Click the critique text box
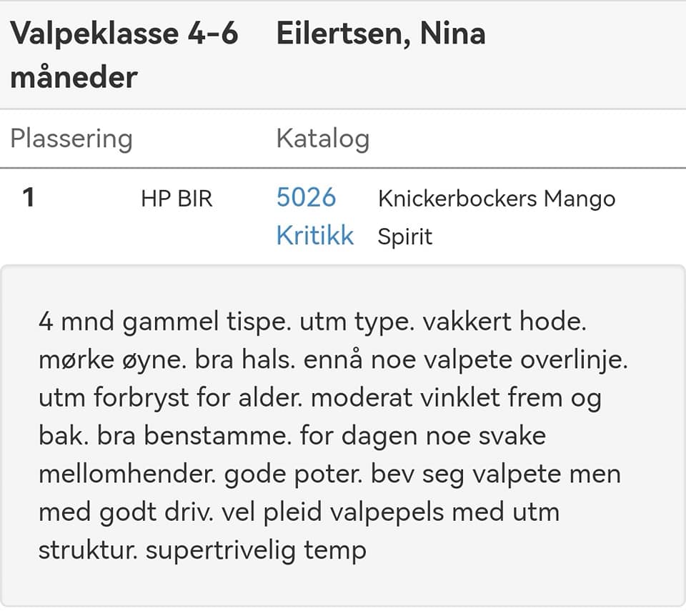 343,435
